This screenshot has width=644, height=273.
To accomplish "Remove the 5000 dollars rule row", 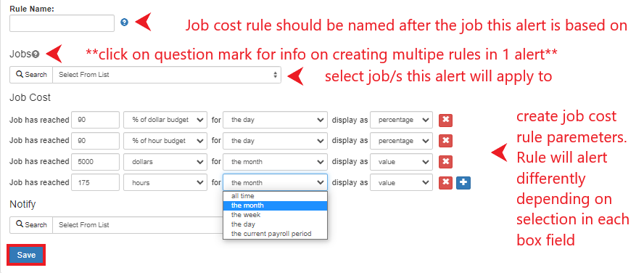I will click(445, 162).
